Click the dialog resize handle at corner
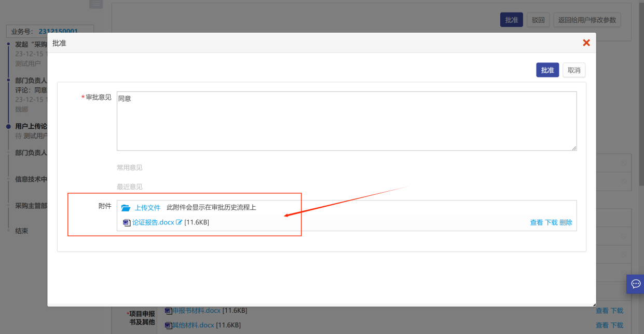Image resolution: width=644 pixels, height=334 pixels. click(x=593, y=304)
